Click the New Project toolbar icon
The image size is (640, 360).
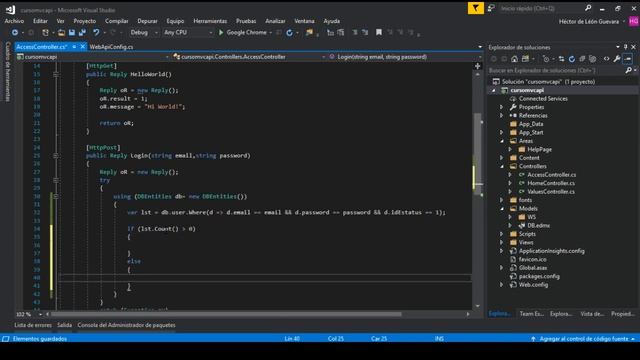pos(45,33)
